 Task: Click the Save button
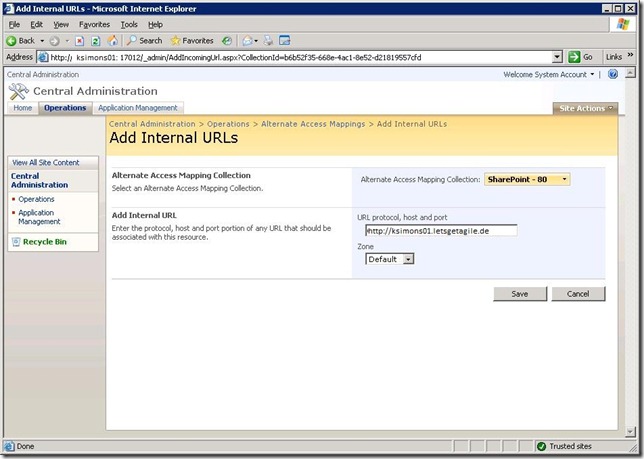520,294
